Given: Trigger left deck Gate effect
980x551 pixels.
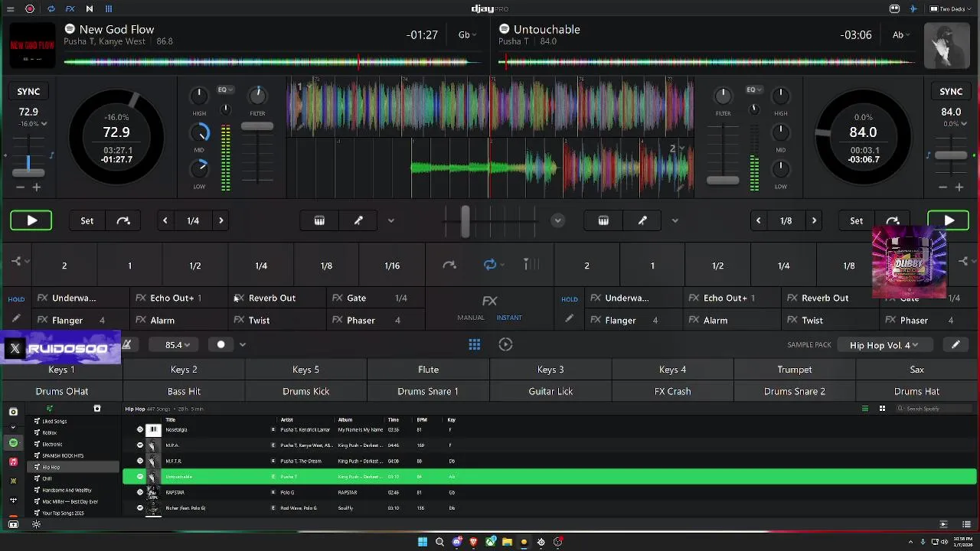Looking at the screenshot, I should tap(375, 298).
